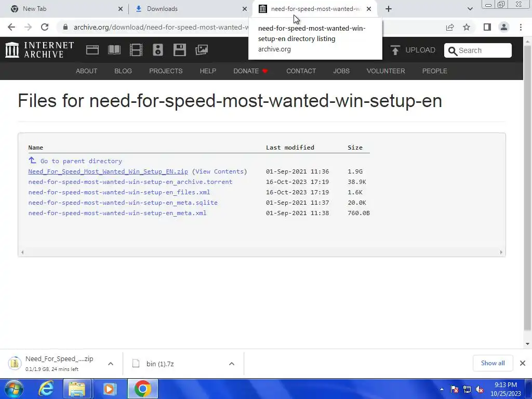Open the Web (Wayback) icon
532x399 pixels.
point(92,50)
